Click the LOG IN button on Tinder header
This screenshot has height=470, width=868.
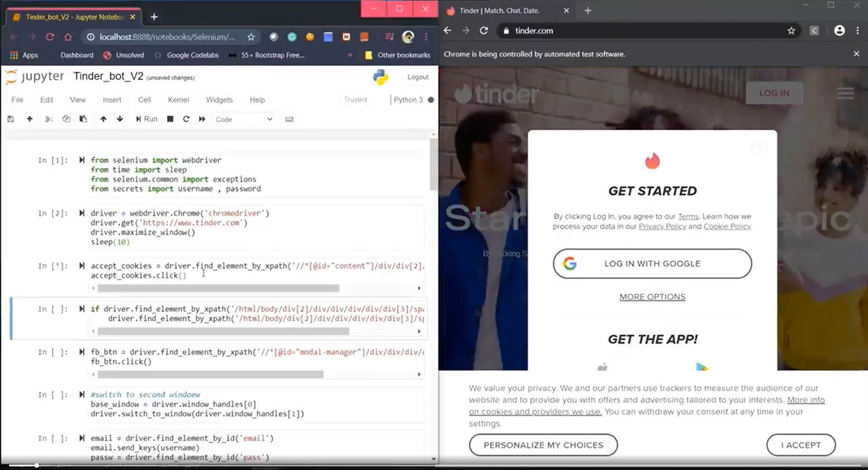[774, 93]
